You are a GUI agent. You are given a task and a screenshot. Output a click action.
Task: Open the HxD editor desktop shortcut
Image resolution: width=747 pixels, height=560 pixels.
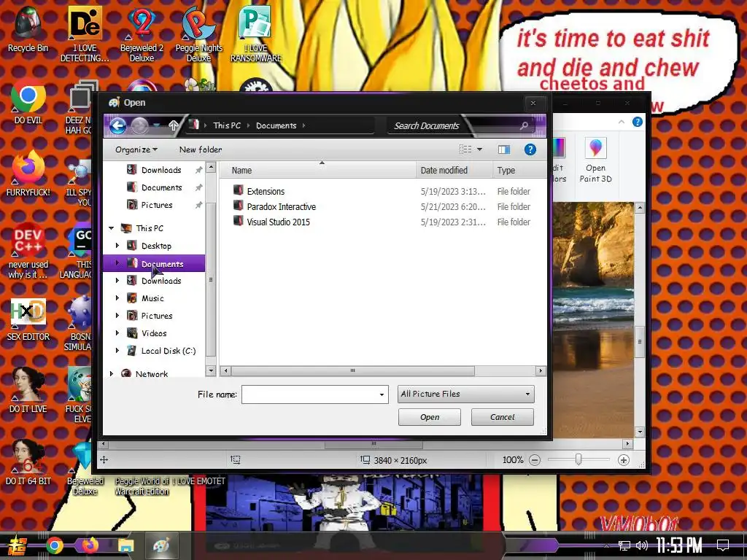tap(28, 320)
